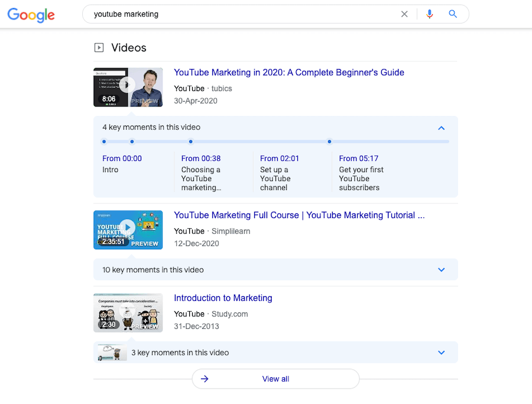
Task: Click the View all button
Action: (x=275, y=379)
